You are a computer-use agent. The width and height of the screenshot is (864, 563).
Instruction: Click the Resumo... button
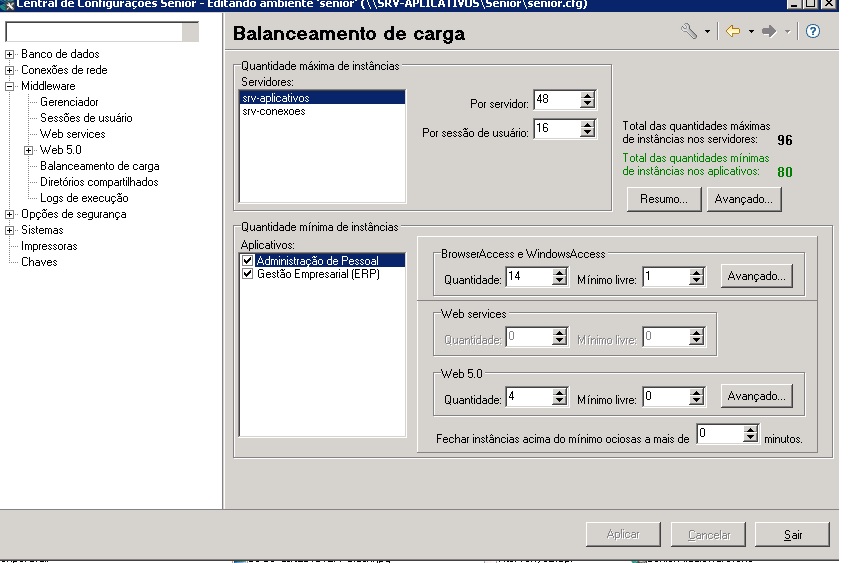point(663,199)
